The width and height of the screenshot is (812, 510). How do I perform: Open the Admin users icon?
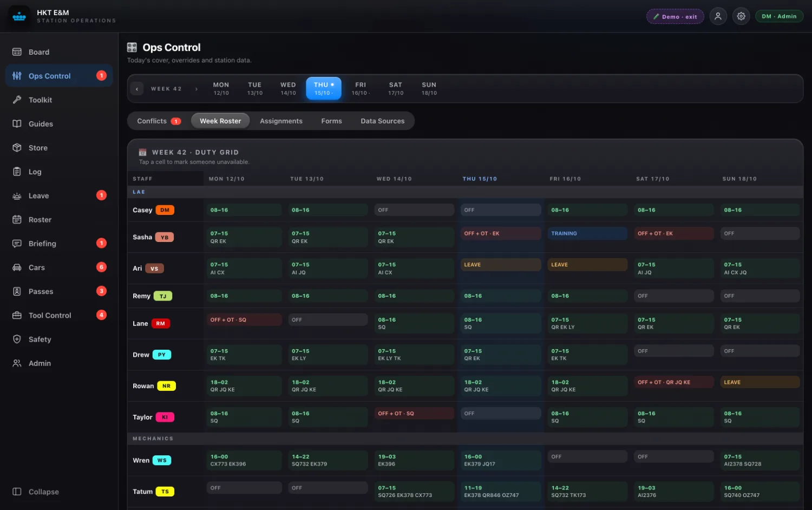17,363
